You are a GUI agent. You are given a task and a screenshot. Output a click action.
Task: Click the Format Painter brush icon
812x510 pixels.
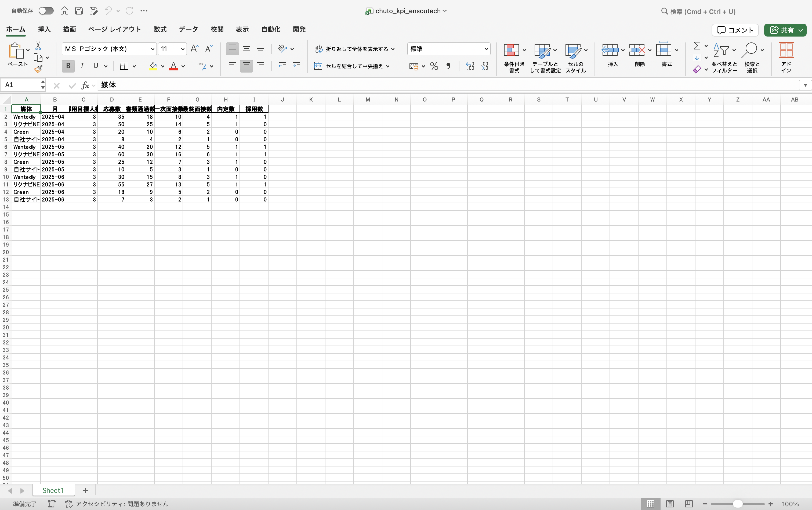38,69
